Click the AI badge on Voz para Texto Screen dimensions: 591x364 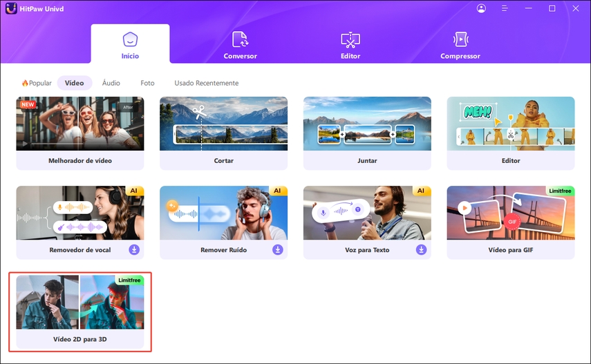(421, 191)
